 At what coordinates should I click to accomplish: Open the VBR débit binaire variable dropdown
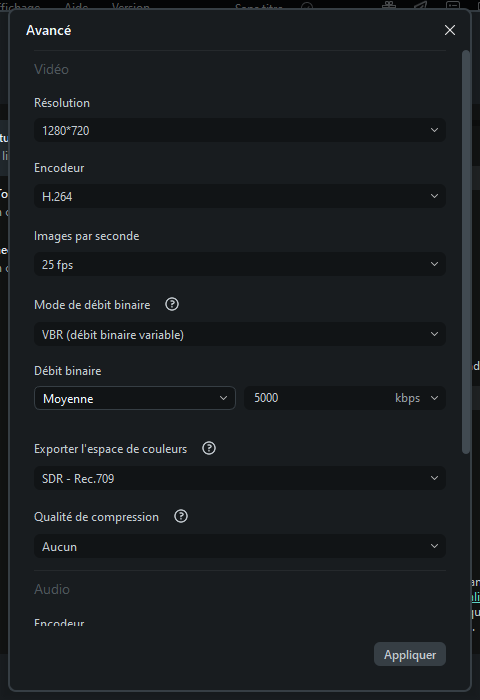point(240,334)
